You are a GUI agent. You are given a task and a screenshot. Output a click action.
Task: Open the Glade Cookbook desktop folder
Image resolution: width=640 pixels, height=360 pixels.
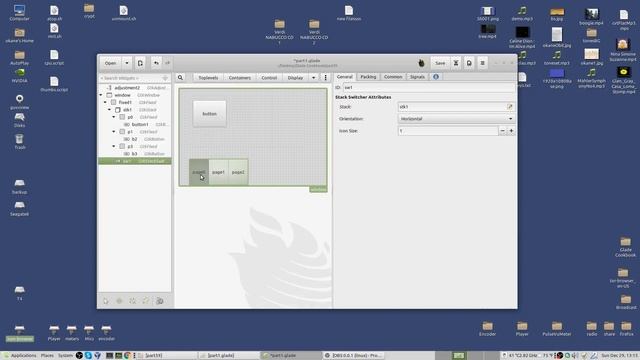pos(625,247)
